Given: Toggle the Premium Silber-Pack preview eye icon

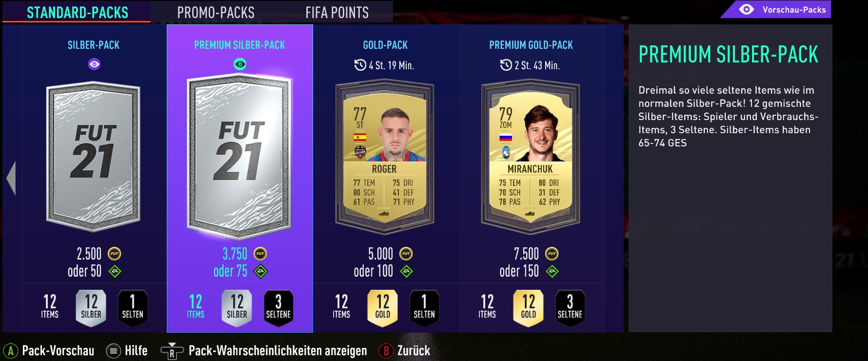Looking at the screenshot, I should (x=240, y=64).
